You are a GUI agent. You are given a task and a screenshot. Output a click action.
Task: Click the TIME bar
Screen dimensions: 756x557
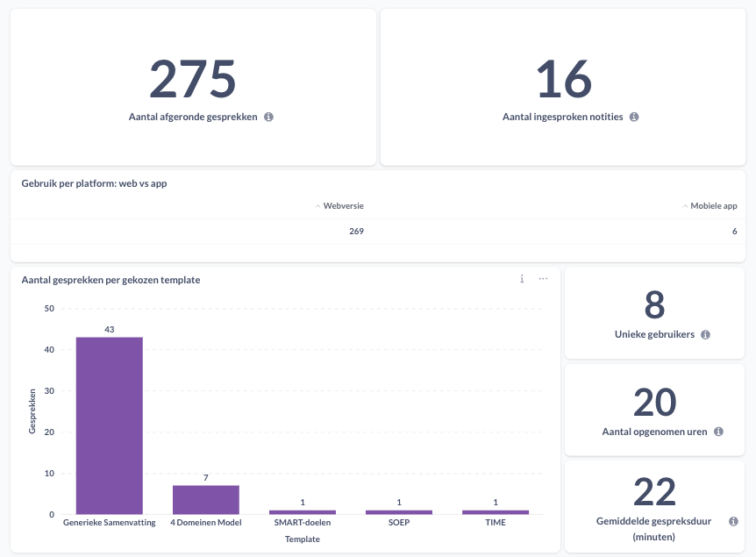[496, 512]
